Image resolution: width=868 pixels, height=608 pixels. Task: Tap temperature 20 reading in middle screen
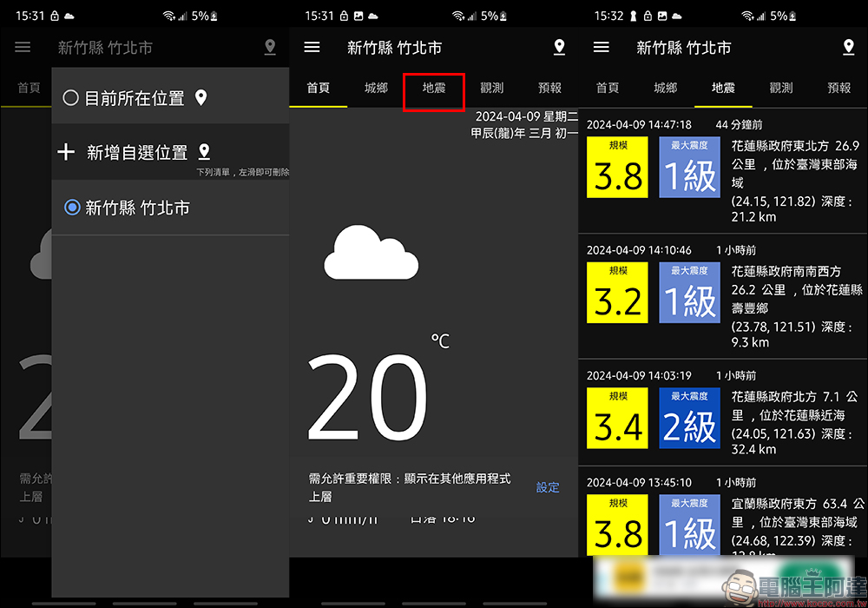pos(368,396)
